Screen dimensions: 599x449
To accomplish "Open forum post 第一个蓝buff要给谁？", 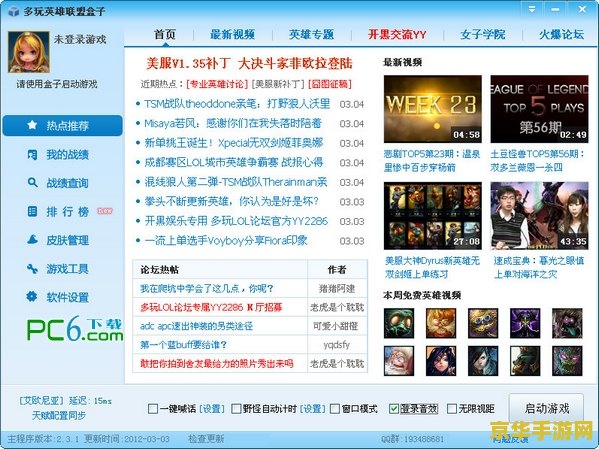I will click(183, 345).
